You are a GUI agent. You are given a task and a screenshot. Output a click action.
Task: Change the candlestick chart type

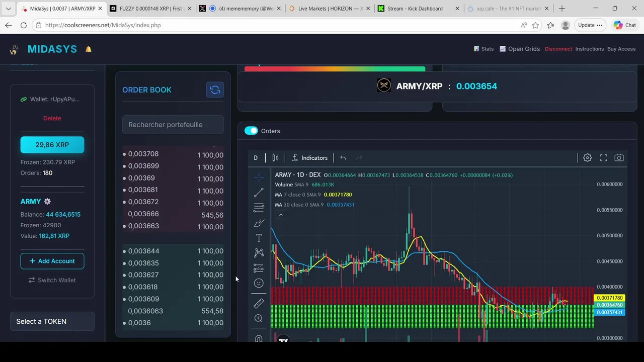point(275,158)
